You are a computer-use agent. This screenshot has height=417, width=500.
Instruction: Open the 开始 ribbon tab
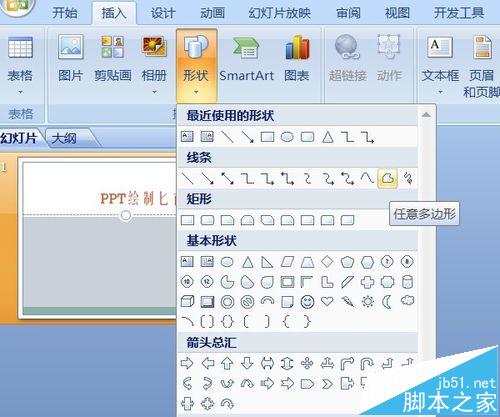[65, 13]
